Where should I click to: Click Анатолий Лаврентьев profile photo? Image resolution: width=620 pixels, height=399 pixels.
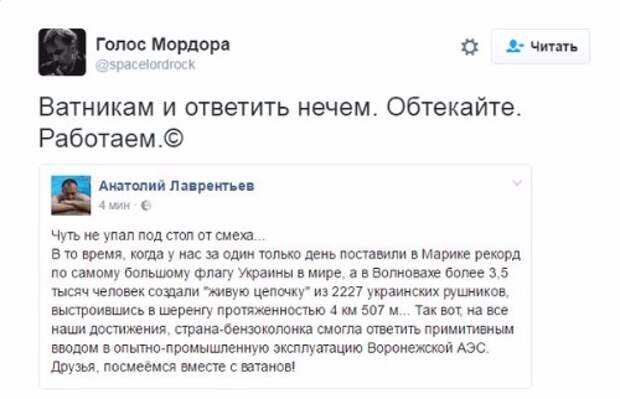click(71, 195)
